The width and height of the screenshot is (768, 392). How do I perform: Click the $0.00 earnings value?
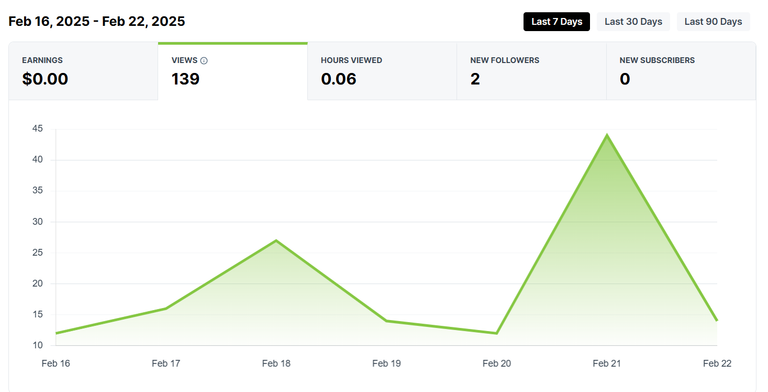coord(45,79)
